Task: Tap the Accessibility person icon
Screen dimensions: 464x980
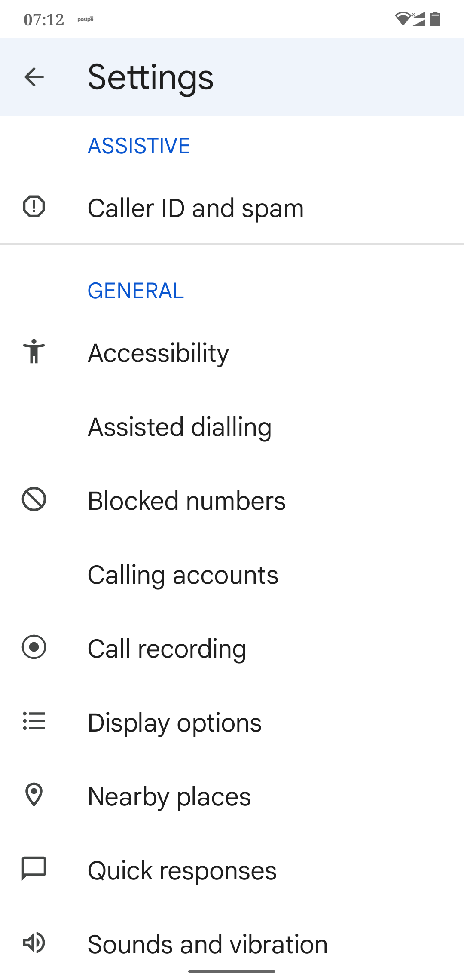Action: [x=34, y=351]
